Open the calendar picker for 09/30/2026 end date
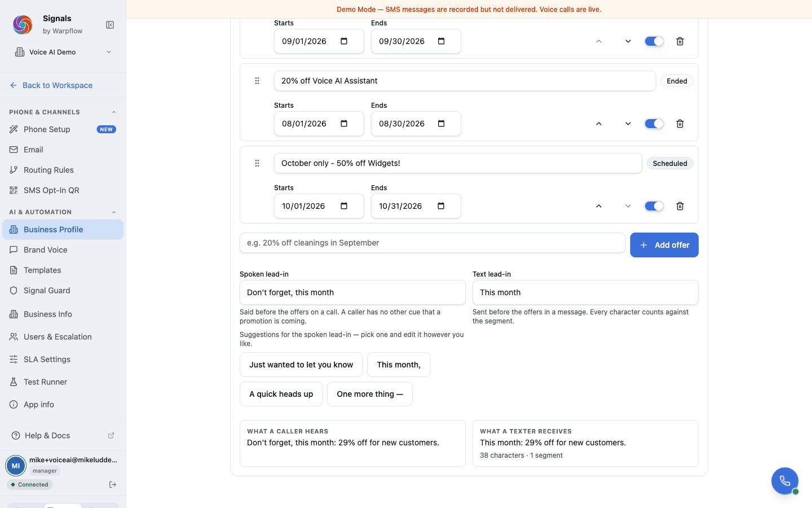Viewport: 812px width, 508px height. tap(441, 41)
